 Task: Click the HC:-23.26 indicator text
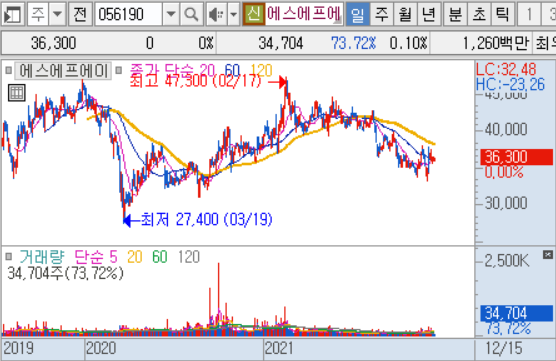pos(510,84)
